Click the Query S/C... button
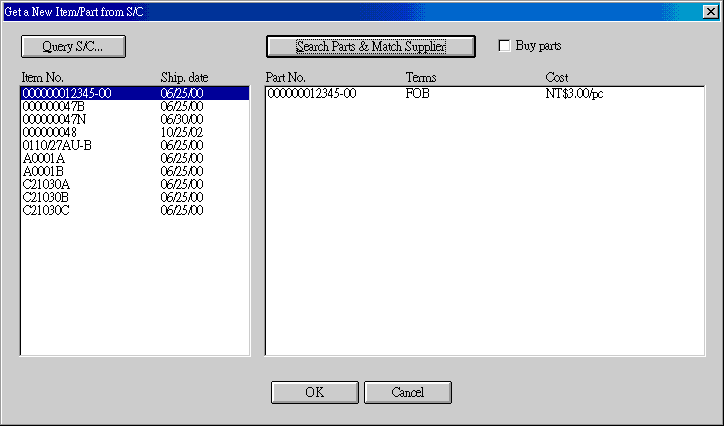Screen dimensions: 724x426 (73, 46)
